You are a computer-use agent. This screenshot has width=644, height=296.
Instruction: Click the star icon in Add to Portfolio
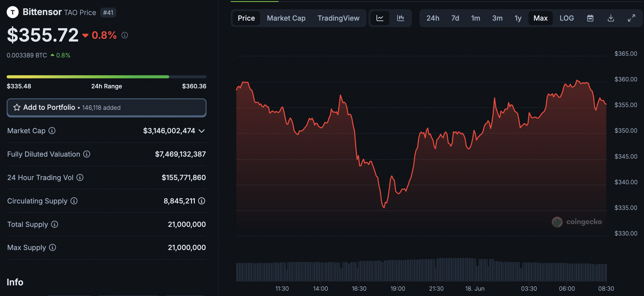[17, 107]
